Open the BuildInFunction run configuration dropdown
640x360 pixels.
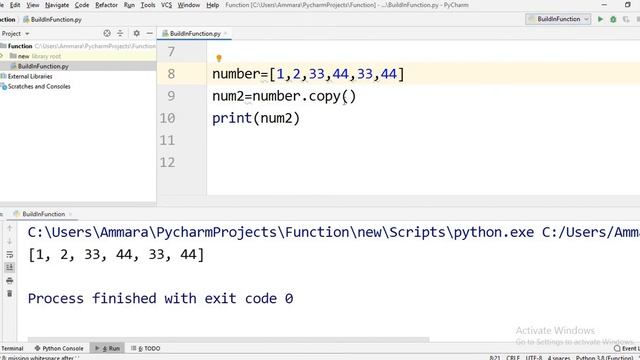click(558, 19)
